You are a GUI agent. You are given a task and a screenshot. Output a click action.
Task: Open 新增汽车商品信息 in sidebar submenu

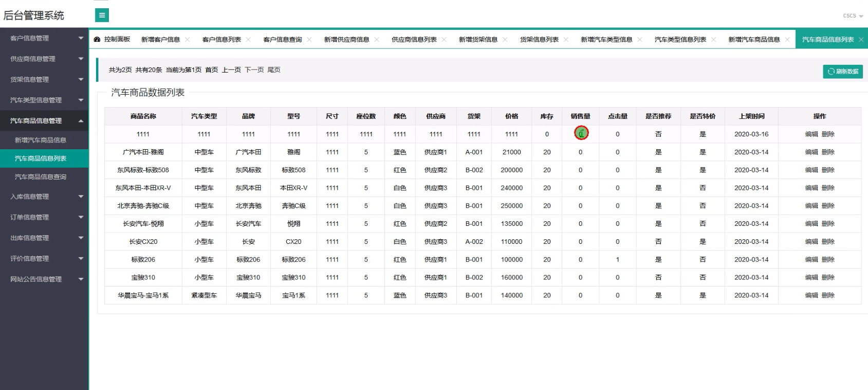click(44, 140)
